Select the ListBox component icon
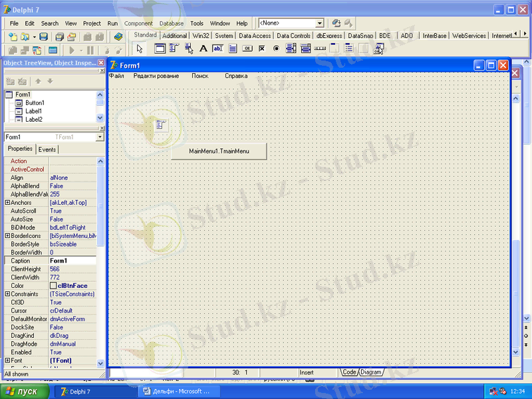The height and width of the screenshot is (399, 532). (291, 49)
